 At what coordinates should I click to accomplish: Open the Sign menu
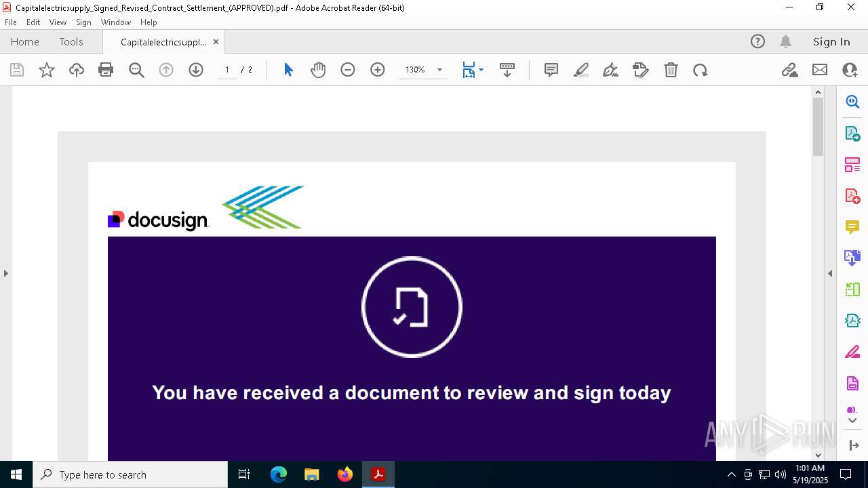[83, 22]
